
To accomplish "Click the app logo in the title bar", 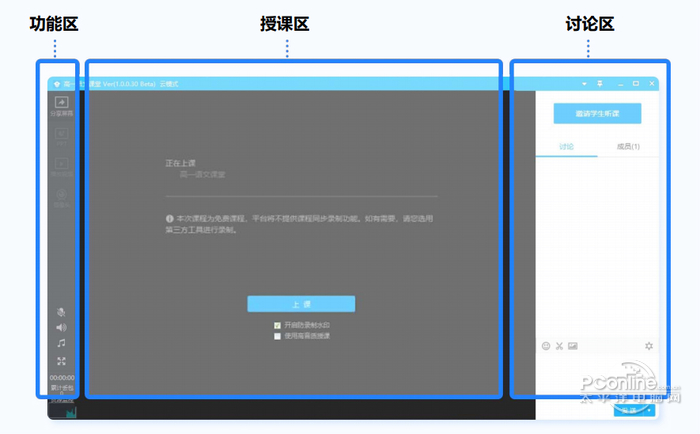I will (x=57, y=84).
